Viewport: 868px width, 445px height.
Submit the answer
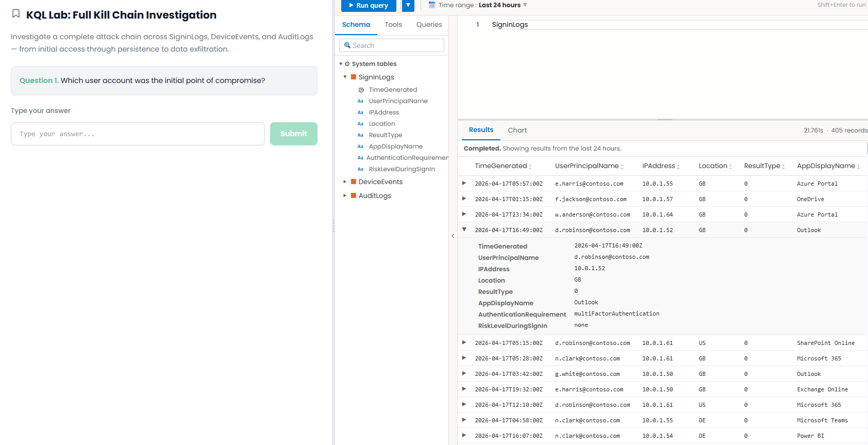(294, 134)
